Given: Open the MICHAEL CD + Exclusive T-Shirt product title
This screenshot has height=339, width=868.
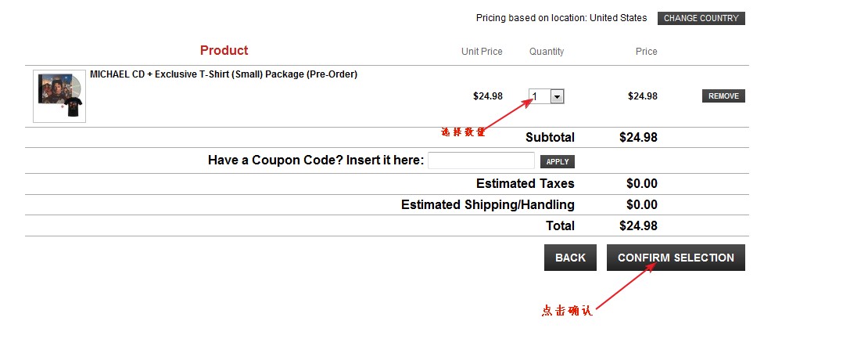Looking at the screenshot, I should [224, 74].
